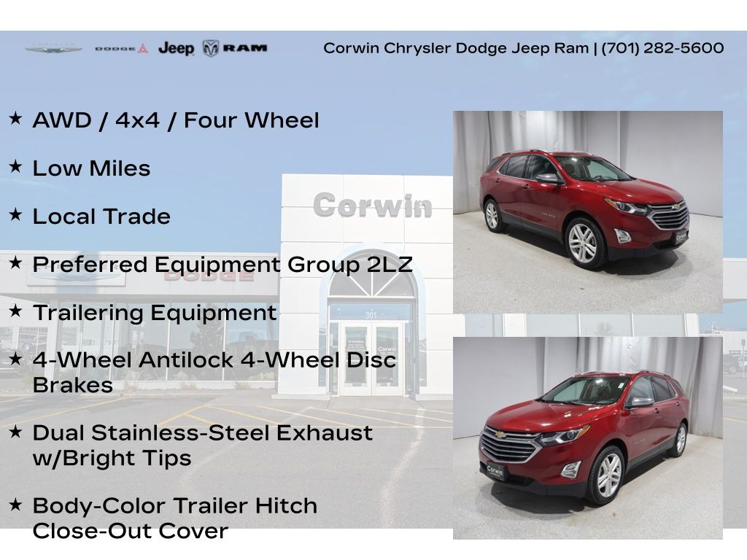Select '4-Wheel Antilock 4-Wheel Disc Brakes' text
747x560 pixels.
click(x=214, y=373)
